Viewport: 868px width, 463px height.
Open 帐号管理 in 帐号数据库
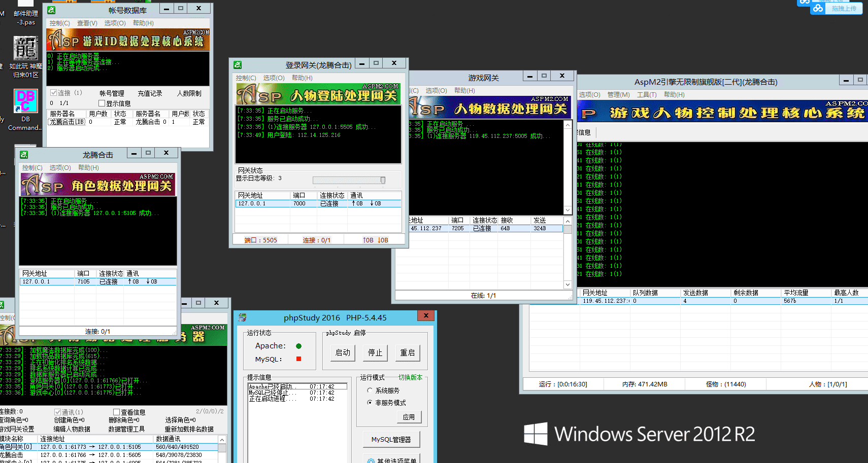click(x=112, y=93)
